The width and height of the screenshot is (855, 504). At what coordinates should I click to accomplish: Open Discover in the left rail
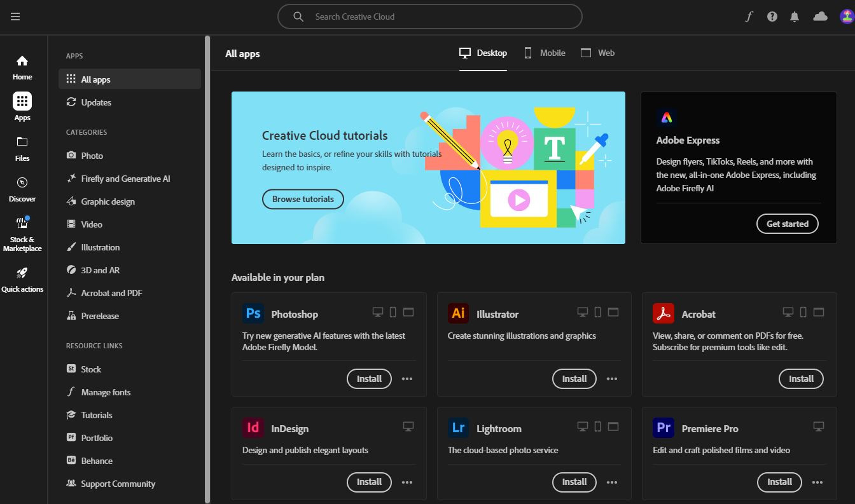coord(22,189)
